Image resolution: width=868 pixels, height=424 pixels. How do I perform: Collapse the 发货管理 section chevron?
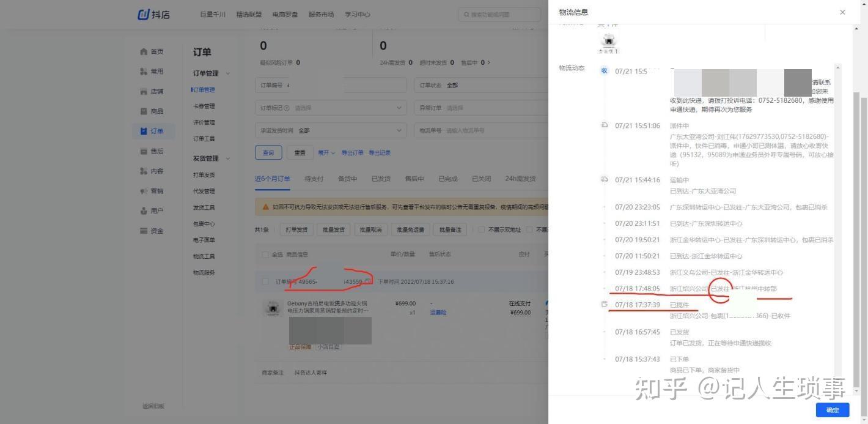228,158
